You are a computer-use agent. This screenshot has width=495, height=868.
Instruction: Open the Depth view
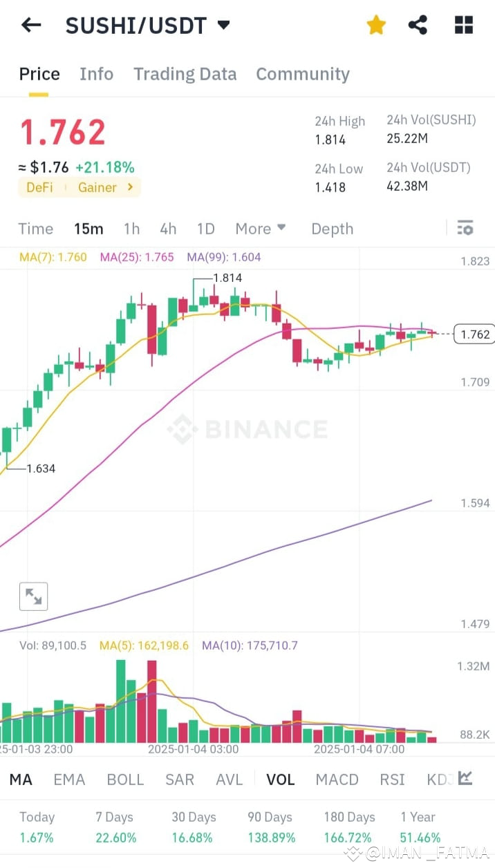(332, 229)
